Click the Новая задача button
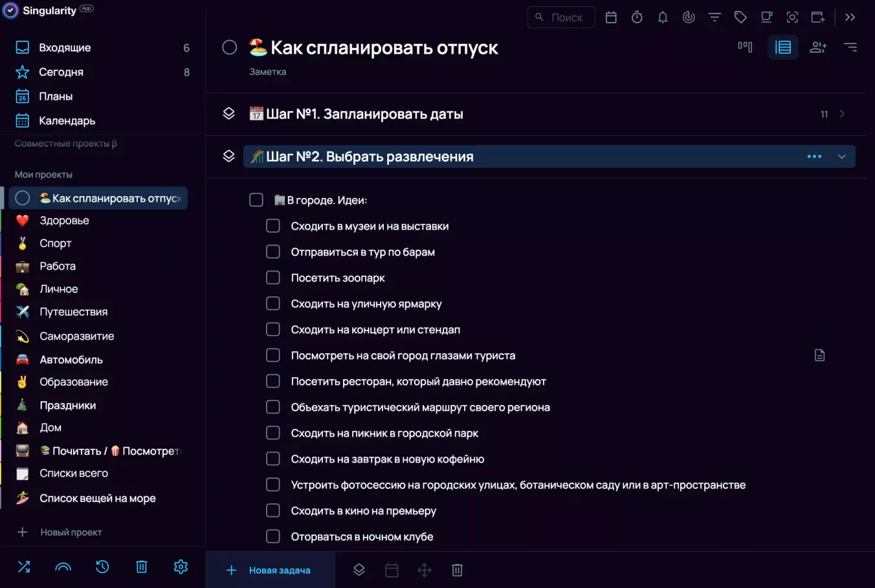The image size is (875, 588). (271, 570)
